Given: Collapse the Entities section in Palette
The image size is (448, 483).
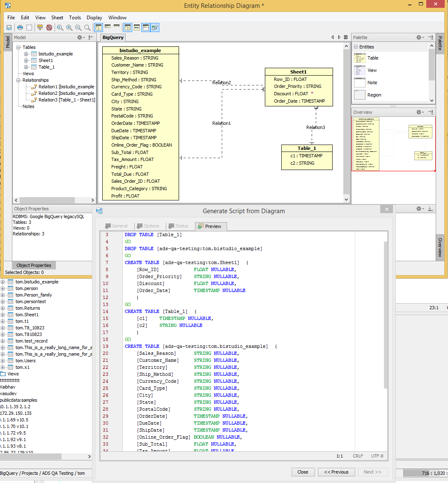Looking at the screenshot, I should pos(356,47).
